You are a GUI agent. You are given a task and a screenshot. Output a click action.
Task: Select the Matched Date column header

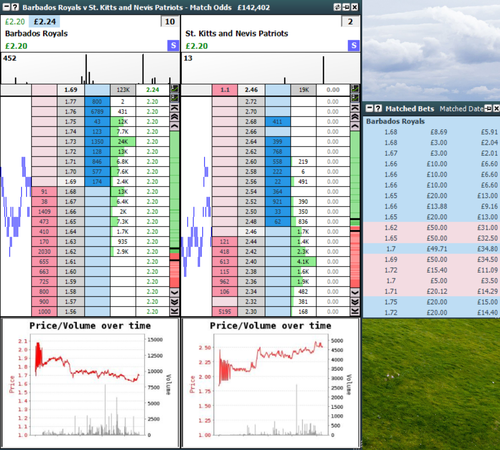461,109
